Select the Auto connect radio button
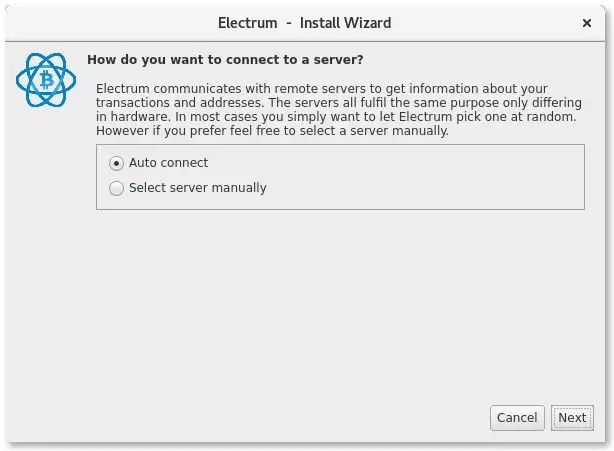The width and height of the screenshot is (614, 451). pyautogui.click(x=117, y=163)
